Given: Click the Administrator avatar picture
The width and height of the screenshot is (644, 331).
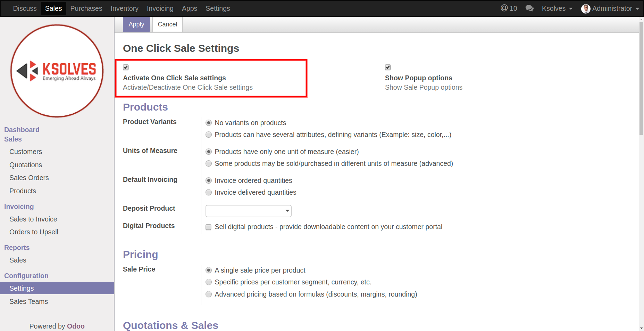Looking at the screenshot, I should tap(586, 9).
